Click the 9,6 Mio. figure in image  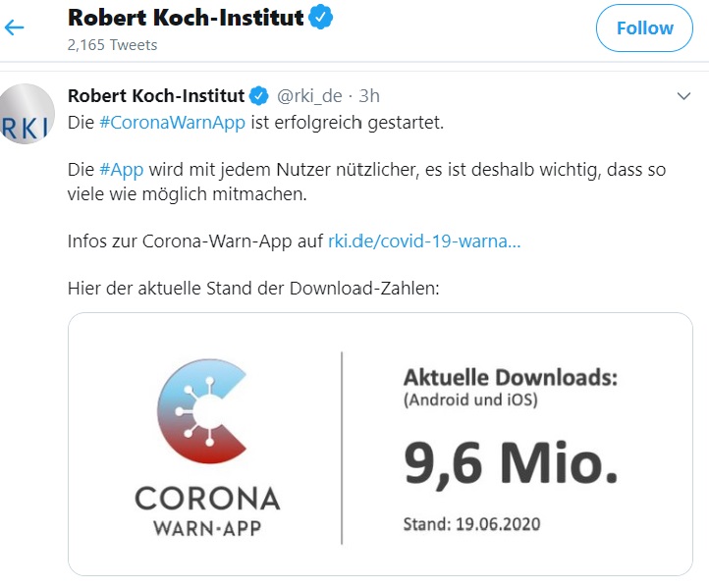pyautogui.click(x=511, y=464)
